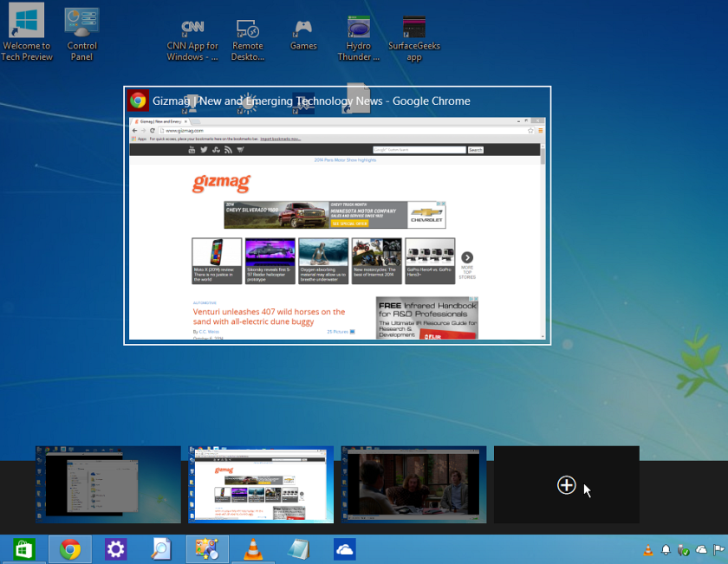Open Action Center flag tray icon

718,550
